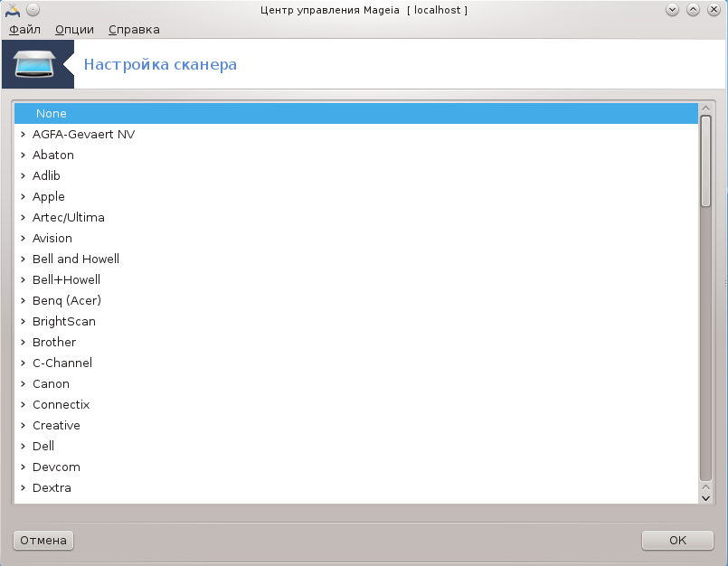
Task: Expand the Devcom arrow
Action: coord(23,467)
